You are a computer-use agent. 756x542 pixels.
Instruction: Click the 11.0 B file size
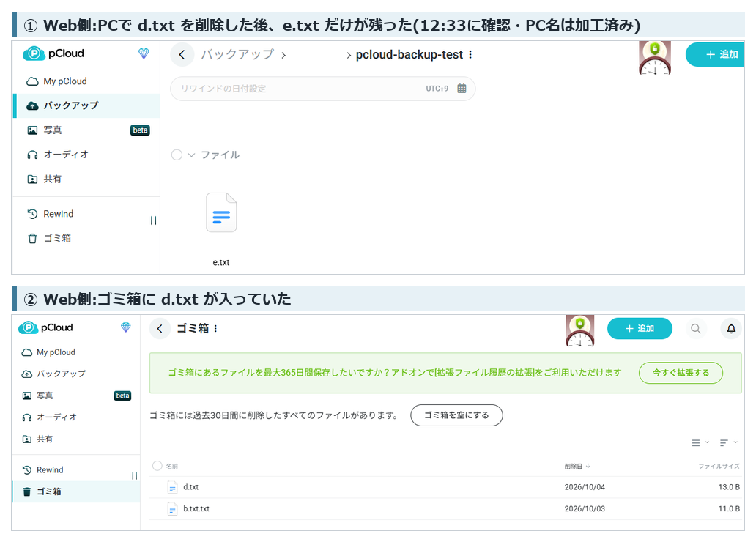click(729, 509)
